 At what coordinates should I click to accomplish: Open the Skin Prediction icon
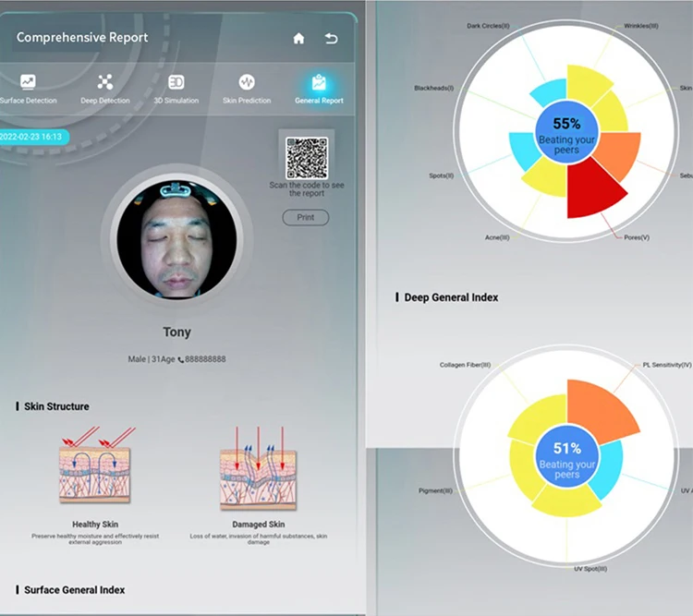click(247, 82)
